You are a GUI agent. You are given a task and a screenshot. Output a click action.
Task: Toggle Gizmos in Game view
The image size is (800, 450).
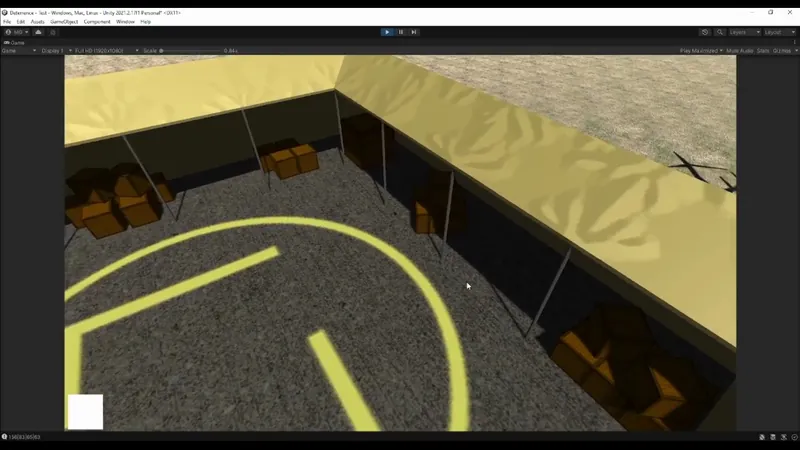pyautogui.click(x=782, y=51)
